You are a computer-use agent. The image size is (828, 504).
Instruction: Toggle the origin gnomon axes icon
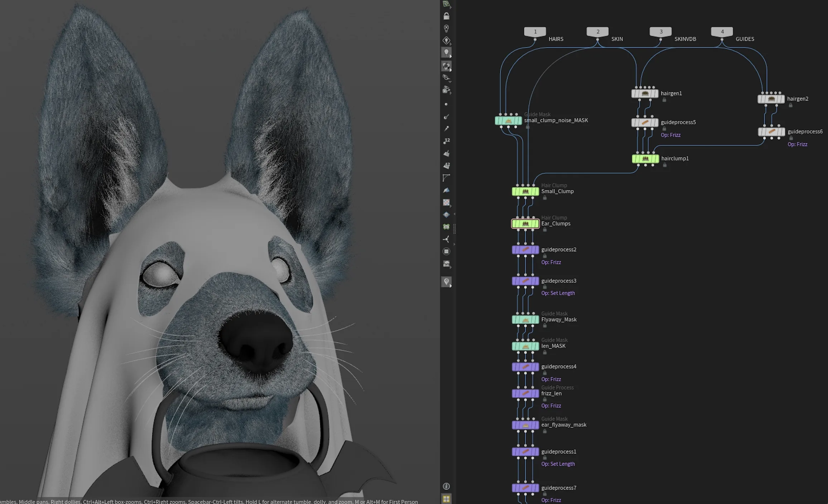pyautogui.click(x=446, y=239)
